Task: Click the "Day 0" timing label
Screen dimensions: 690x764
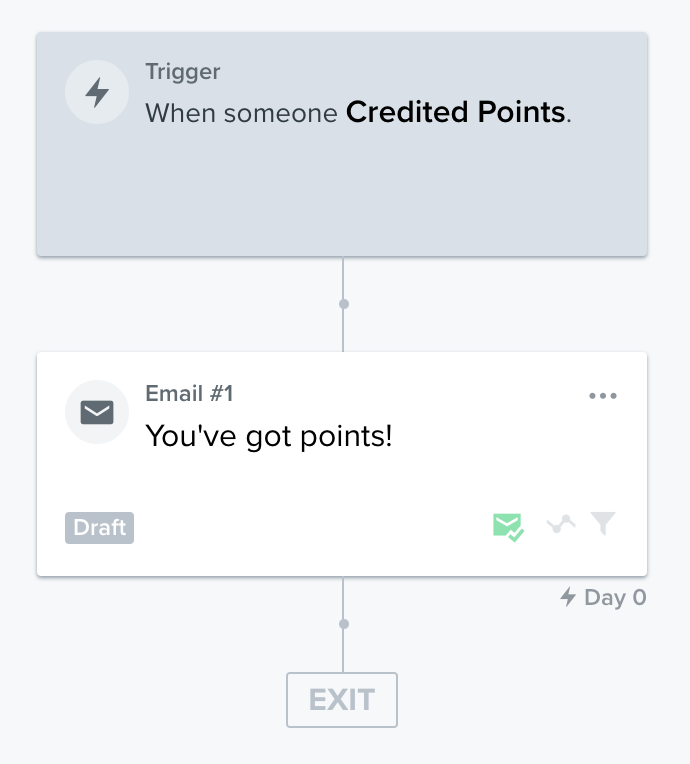Action: point(615,597)
